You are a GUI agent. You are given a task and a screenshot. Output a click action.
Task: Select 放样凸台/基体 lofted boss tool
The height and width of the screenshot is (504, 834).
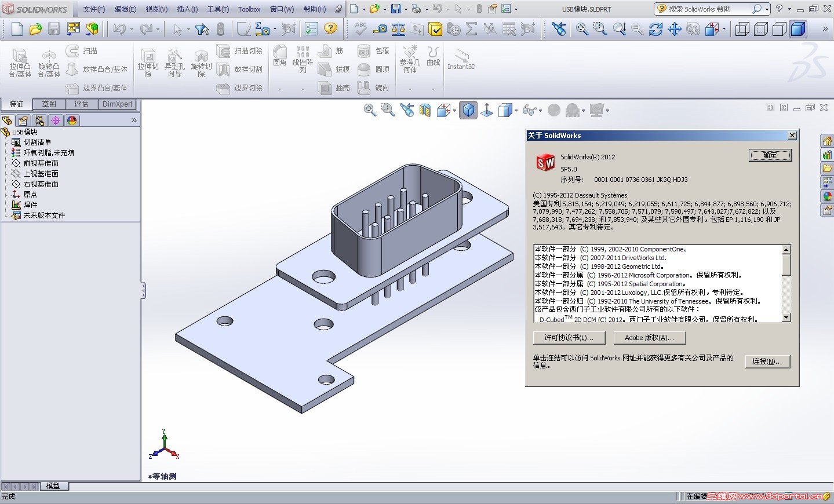click(x=97, y=70)
